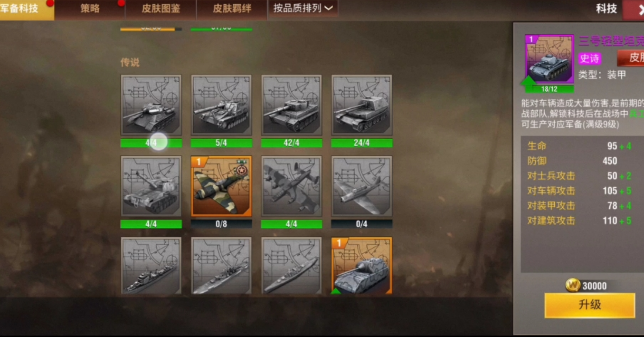Select the orange super-heavy tank card

pyautogui.click(x=362, y=266)
